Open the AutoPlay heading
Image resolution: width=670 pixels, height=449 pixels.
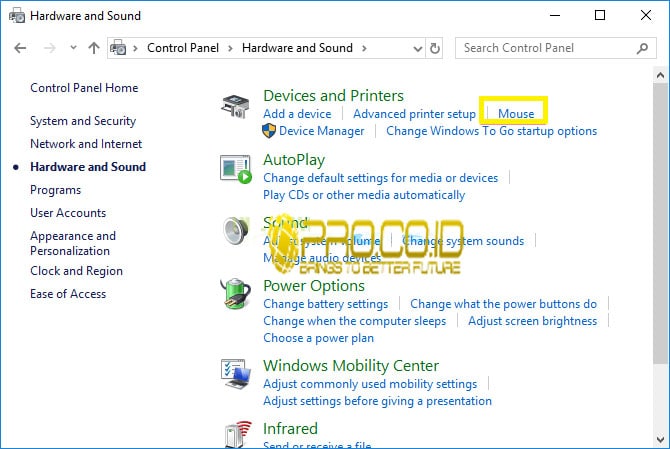point(294,160)
